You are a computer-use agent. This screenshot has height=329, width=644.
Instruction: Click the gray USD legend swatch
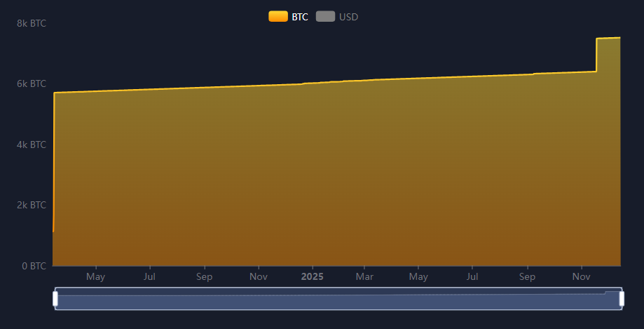tap(325, 17)
